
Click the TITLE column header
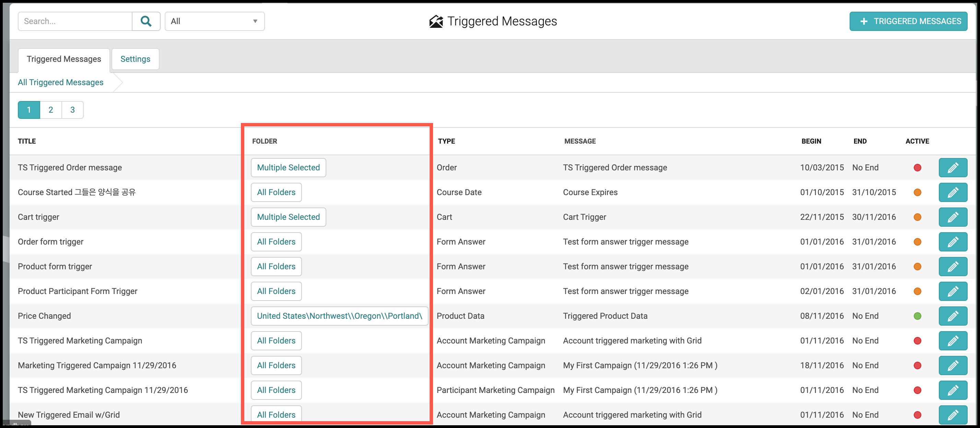pyautogui.click(x=27, y=141)
